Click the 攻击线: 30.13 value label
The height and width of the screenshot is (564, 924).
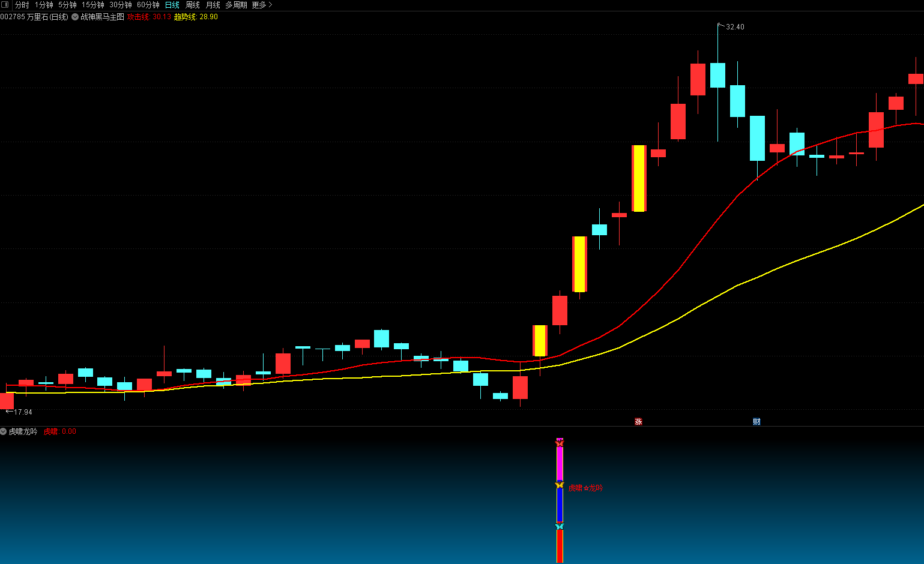pos(149,17)
